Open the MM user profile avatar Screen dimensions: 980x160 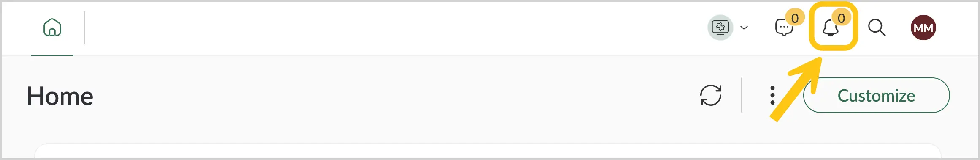tap(923, 28)
